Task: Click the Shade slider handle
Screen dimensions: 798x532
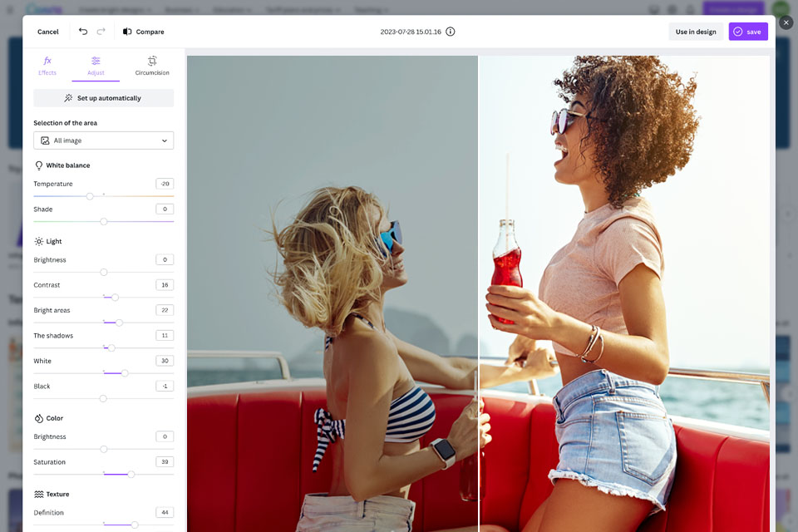Action: 104,221
